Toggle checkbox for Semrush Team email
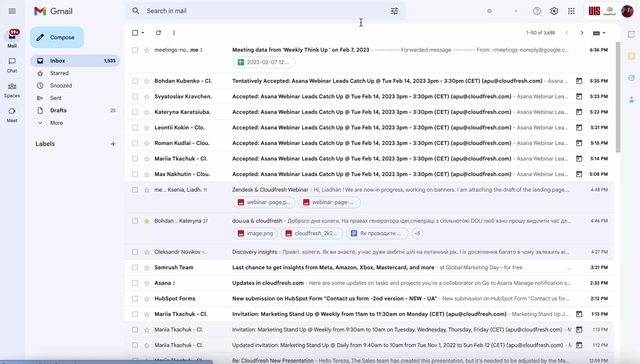This screenshot has width=640, height=364. (x=134, y=267)
